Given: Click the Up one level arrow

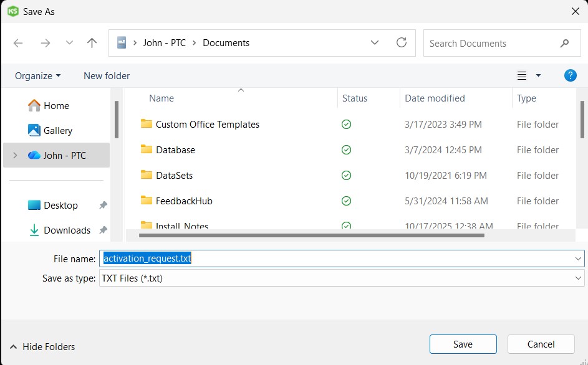Looking at the screenshot, I should pos(92,43).
